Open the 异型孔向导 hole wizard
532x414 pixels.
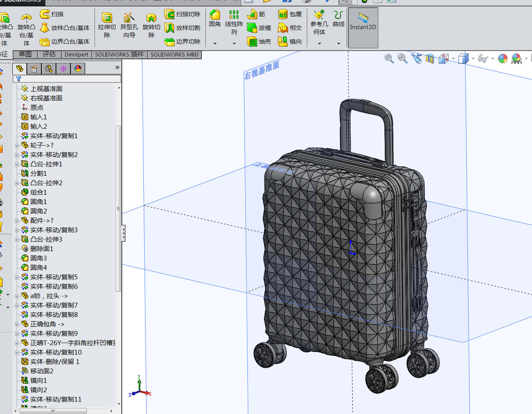(129, 25)
